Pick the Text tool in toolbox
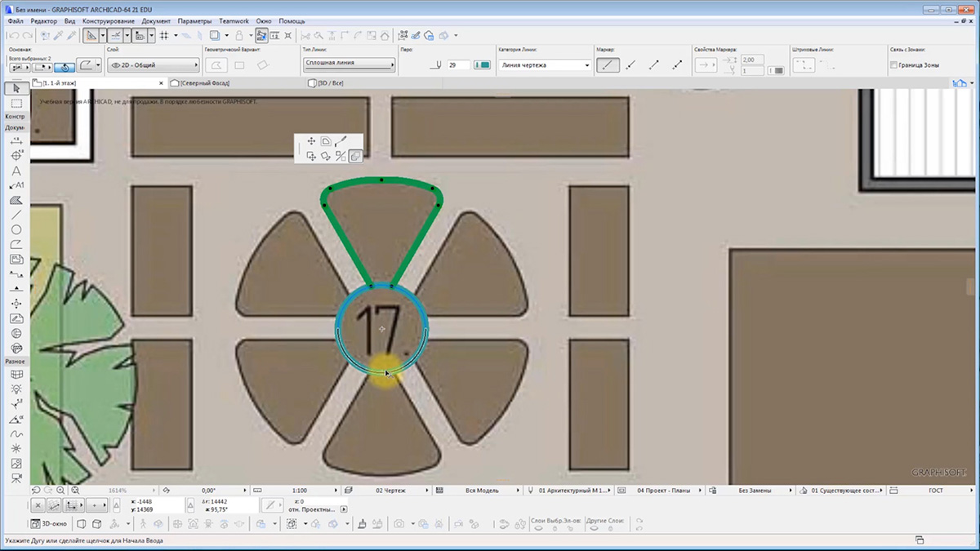Viewport: 980px width, 551px height. [x=16, y=171]
